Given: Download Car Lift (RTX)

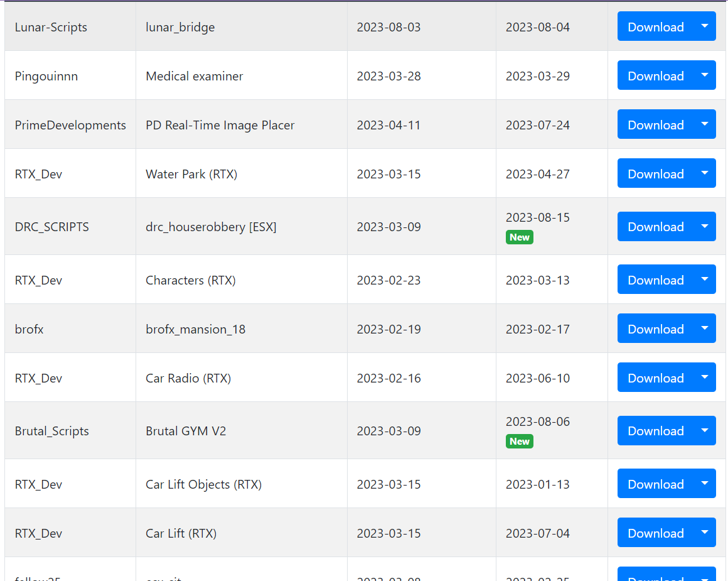Looking at the screenshot, I should pyautogui.click(x=656, y=532).
